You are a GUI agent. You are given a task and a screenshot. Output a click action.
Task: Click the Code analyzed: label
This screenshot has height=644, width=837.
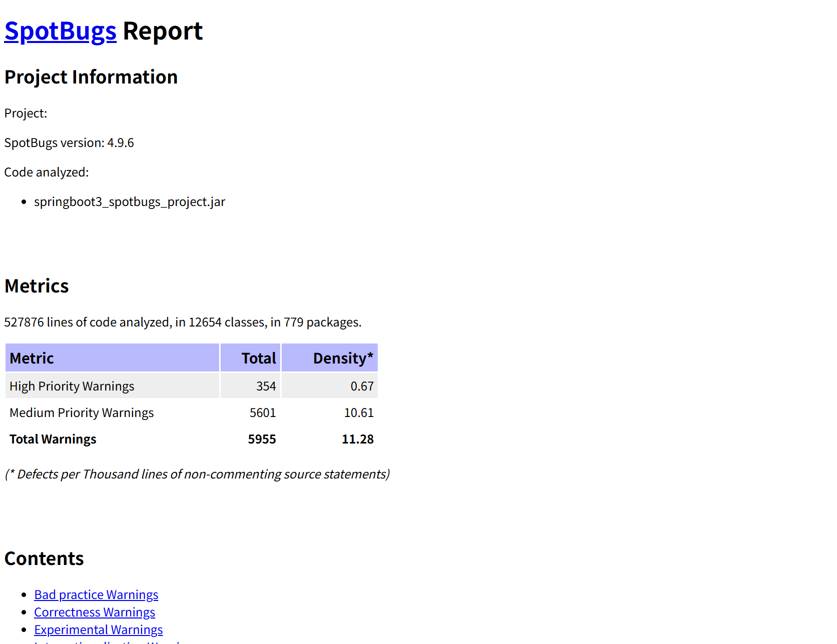47,172
